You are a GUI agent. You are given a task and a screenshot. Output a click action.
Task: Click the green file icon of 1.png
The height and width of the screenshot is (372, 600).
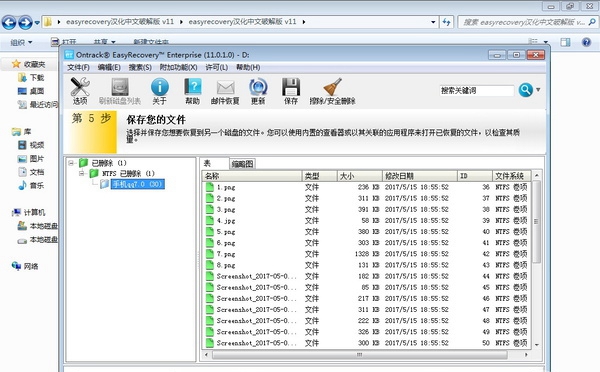(209, 187)
